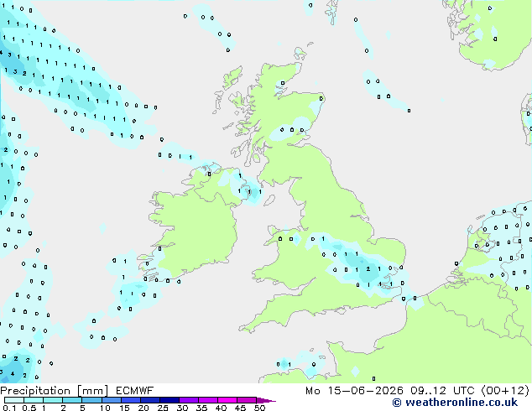The height and width of the screenshot is (411, 532).
Task: Click the '10' legend scale value
Action: [x=105, y=408]
